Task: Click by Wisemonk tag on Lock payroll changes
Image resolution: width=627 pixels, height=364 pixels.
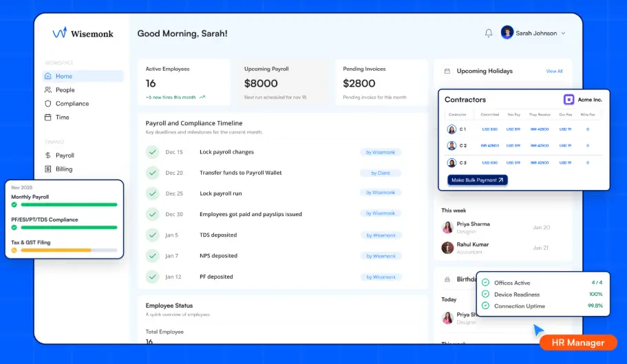Action: point(381,152)
